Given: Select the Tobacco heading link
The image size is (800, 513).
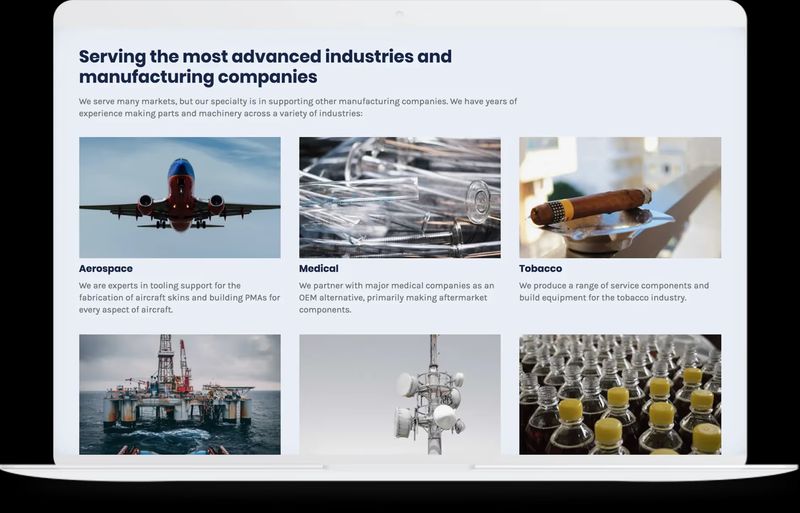Looking at the screenshot, I should tap(540, 269).
